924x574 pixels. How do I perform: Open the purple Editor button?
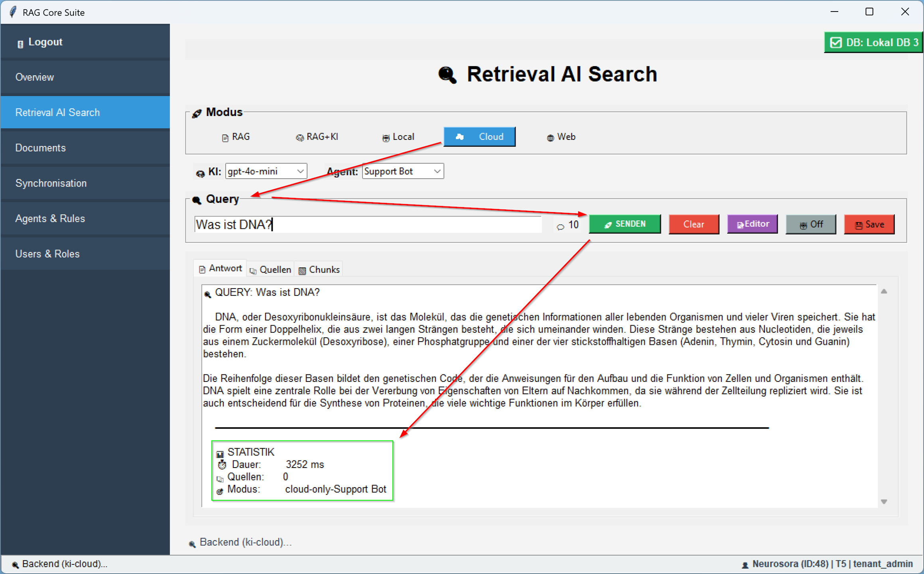coord(752,224)
